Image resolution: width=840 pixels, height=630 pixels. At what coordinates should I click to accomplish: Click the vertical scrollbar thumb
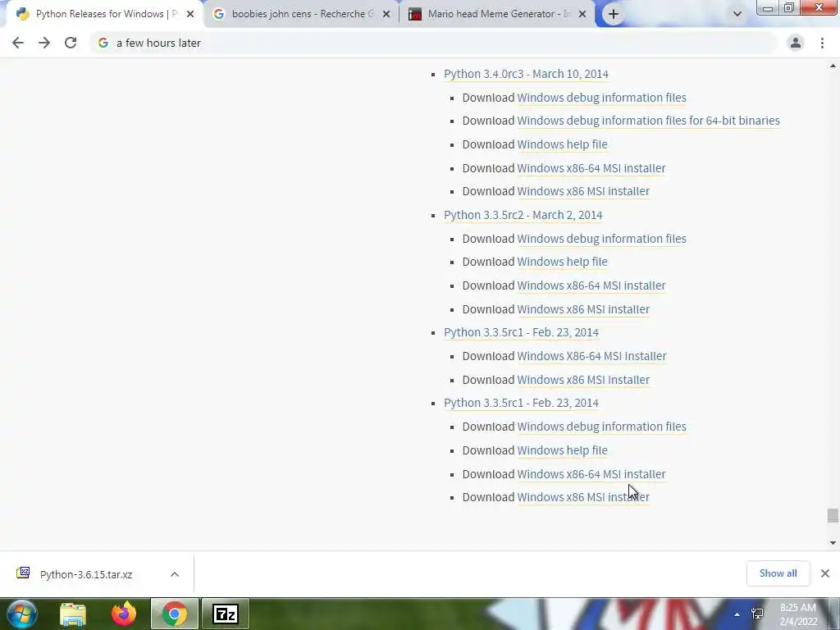(x=833, y=516)
